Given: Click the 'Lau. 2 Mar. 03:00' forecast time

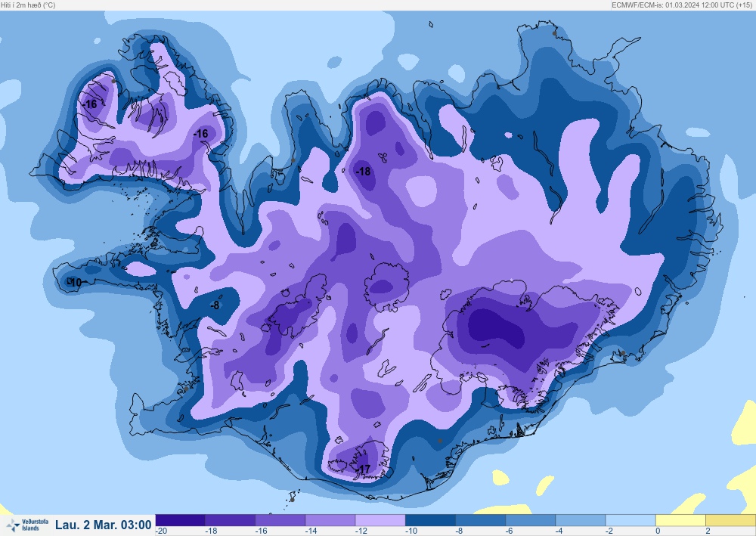Looking at the screenshot, I should (103, 525).
